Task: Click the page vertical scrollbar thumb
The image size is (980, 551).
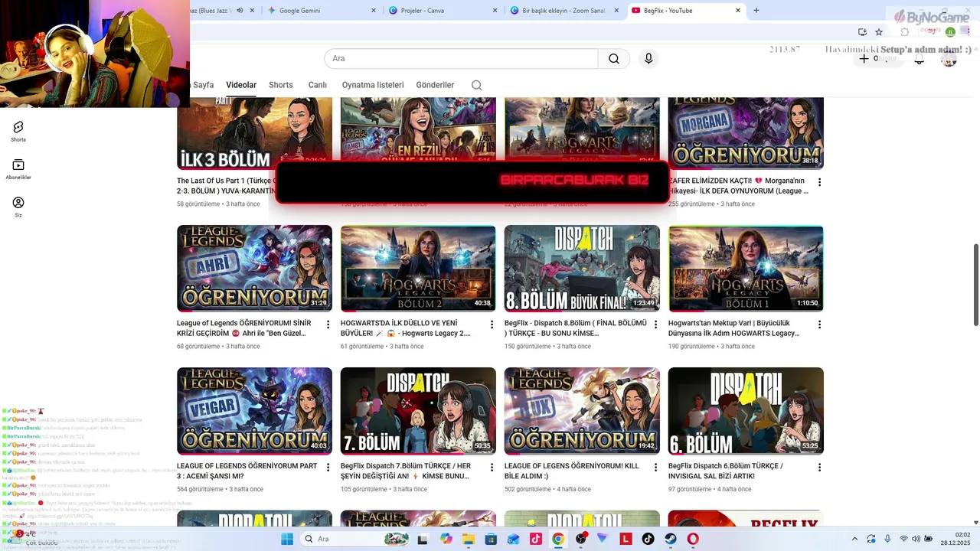Action: (x=975, y=284)
